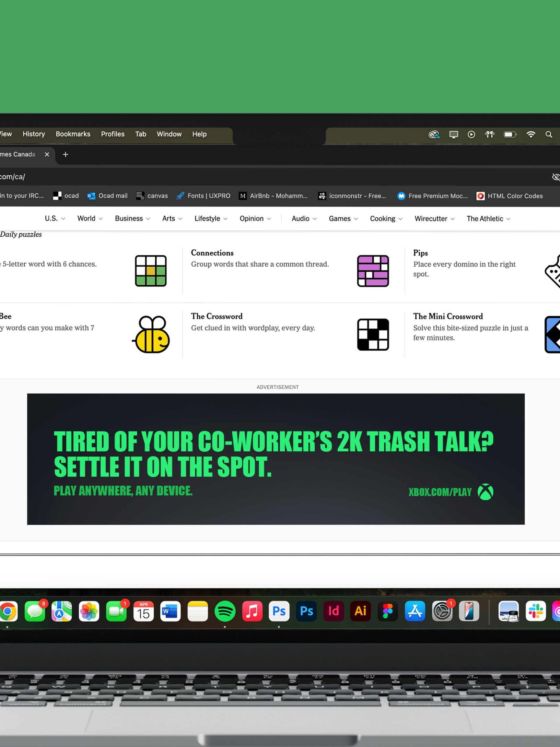This screenshot has width=560, height=747.
Task: Open Figma in the dock
Action: coord(388,611)
